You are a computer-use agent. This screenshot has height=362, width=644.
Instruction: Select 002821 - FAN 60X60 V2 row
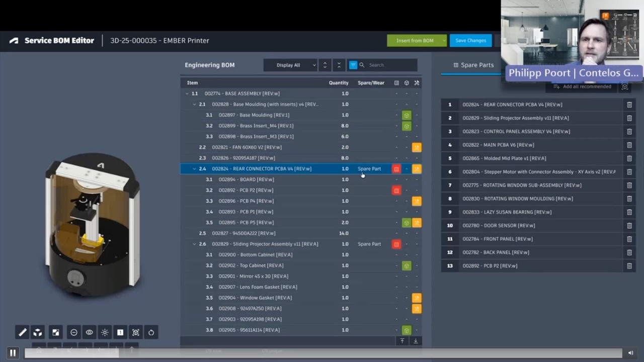[x=301, y=147]
